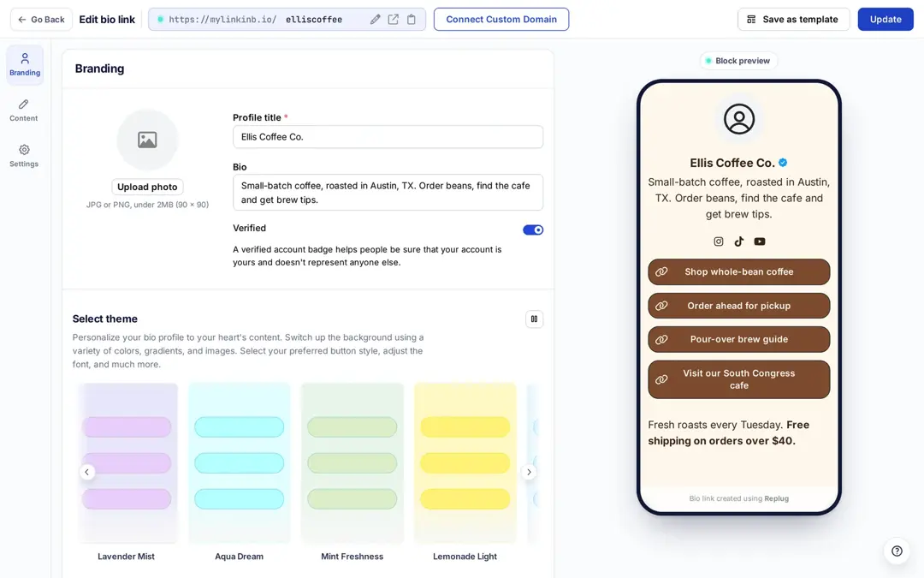Show next themes with right arrow
The width and height of the screenshot is (924, 578).
(x=530, y=472)
